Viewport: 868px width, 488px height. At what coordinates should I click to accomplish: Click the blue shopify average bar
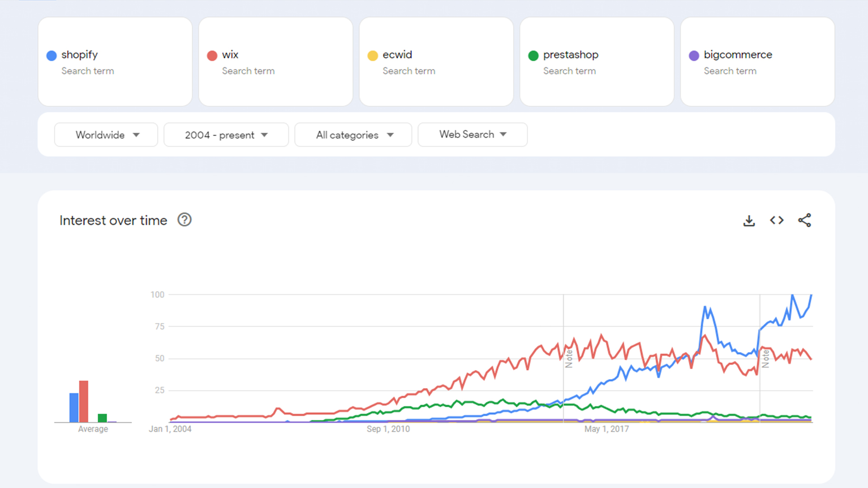pos(74,408)
